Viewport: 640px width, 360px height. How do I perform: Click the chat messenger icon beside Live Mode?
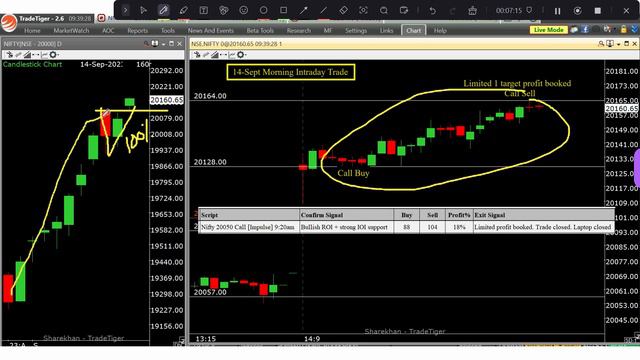coord(574,29)
